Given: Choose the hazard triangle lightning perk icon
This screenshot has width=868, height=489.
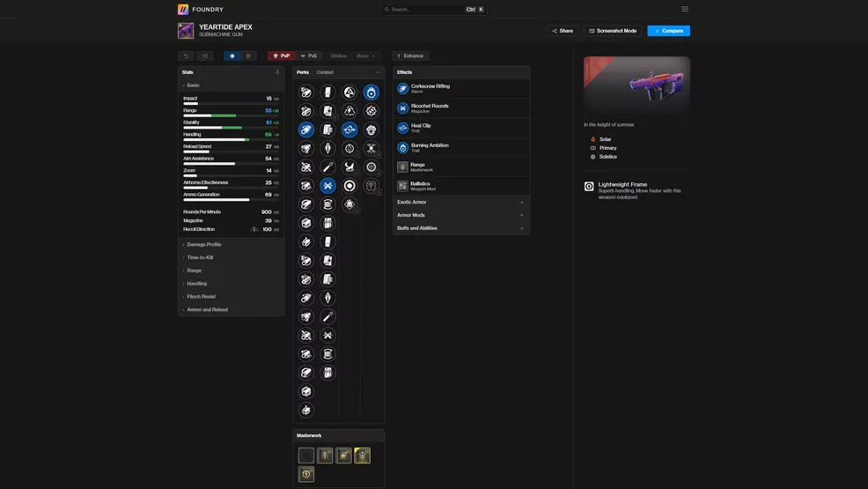Looking at the screenshot, I should coord(349,111).
